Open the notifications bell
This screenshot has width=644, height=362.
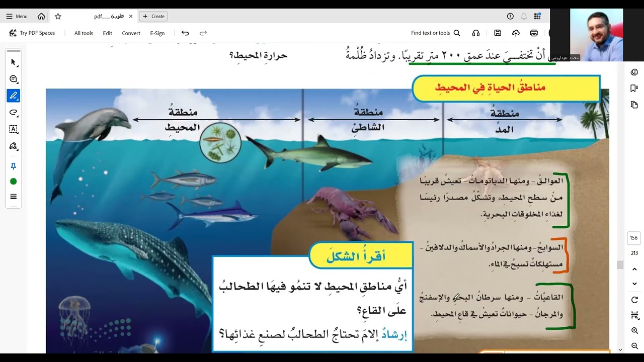524,16
